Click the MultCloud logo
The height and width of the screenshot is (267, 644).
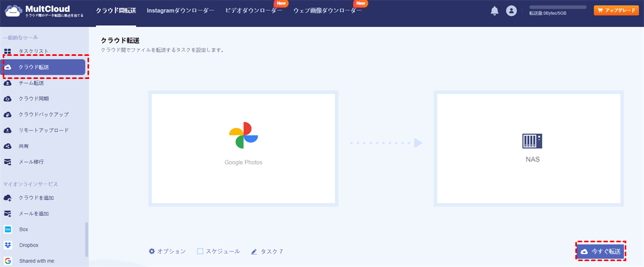[x=44, y=11]
